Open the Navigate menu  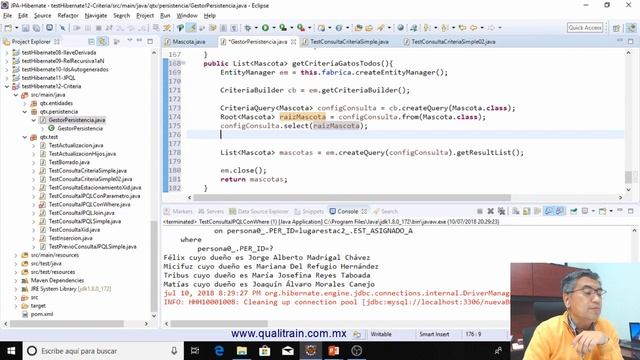(x=96, y=16)
